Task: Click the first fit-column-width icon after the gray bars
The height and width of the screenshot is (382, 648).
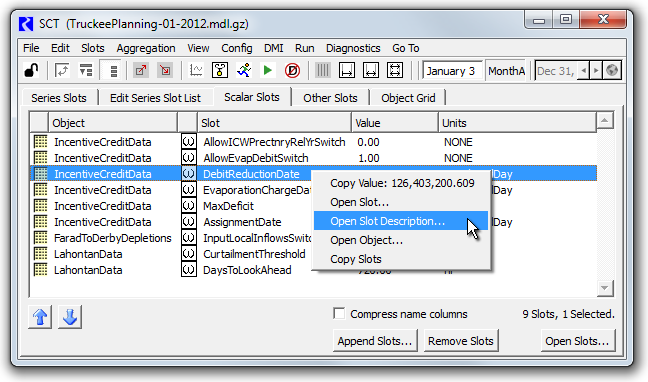Action: (x=347, y=70)
